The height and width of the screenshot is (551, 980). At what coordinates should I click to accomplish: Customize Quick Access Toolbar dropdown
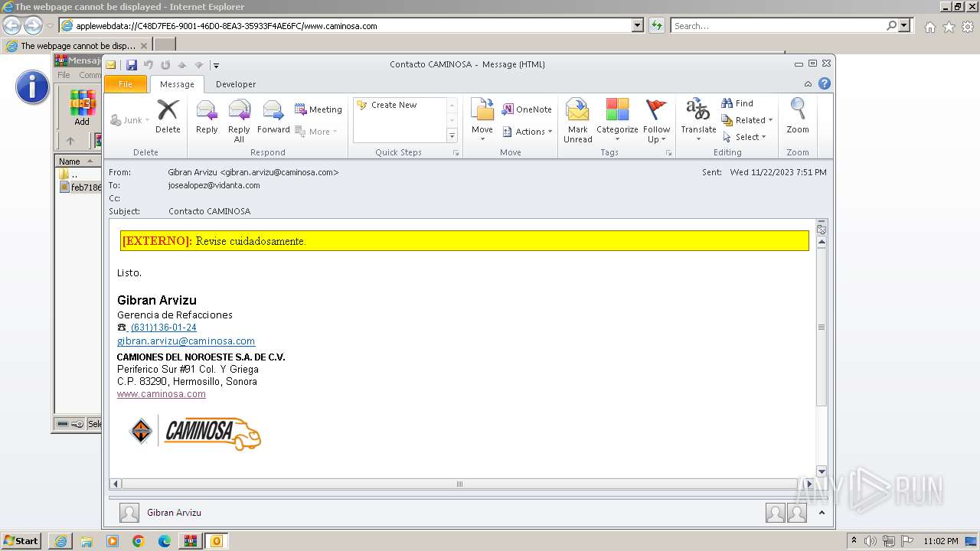(217, 66)
